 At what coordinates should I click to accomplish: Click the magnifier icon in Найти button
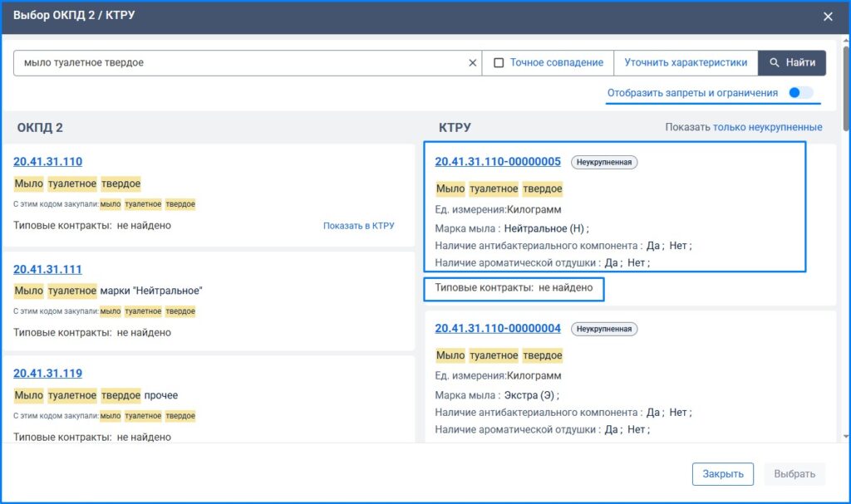coord(775,63)
